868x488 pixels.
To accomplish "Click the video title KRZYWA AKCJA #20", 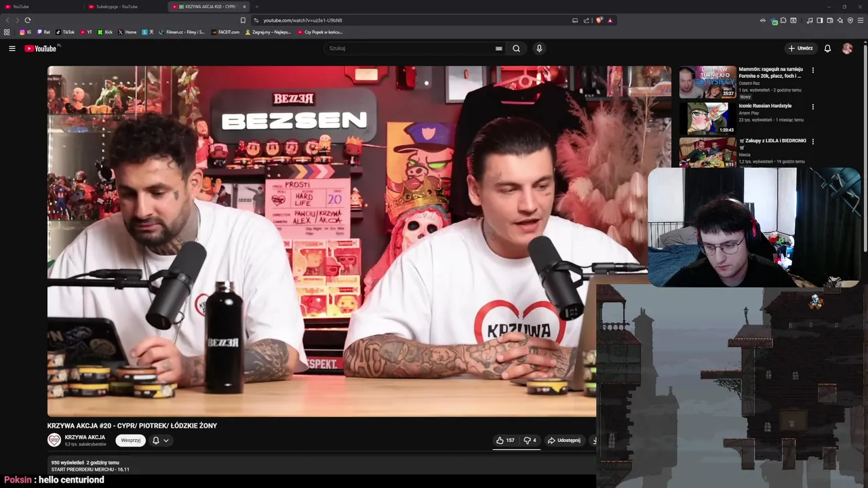I will coord(132,426).
